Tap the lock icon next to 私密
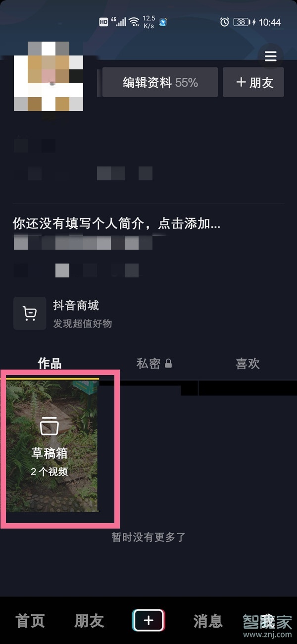 168,364
